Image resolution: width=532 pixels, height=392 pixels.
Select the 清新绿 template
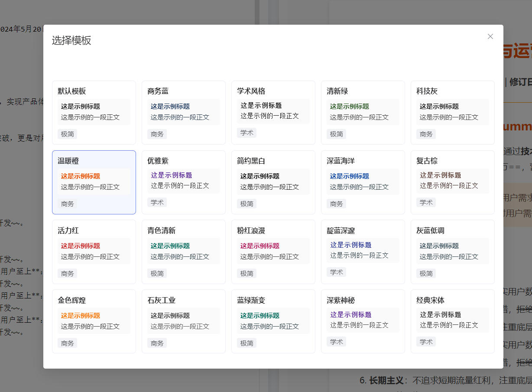[x=363, y=113]
